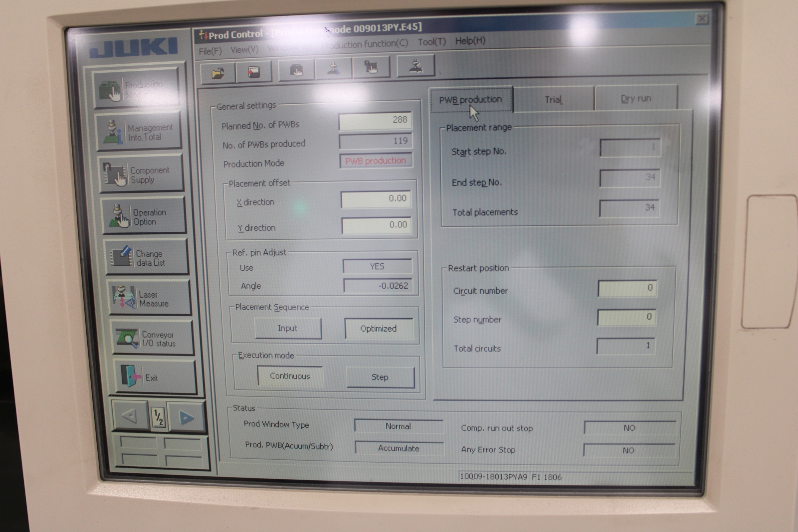Select Input placement sequence

[288, 328]
